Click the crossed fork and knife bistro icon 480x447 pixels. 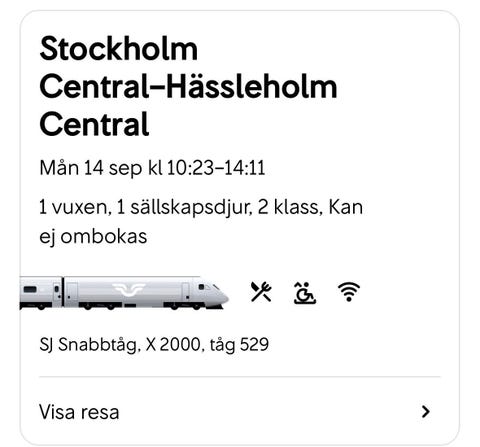(261, 292)
